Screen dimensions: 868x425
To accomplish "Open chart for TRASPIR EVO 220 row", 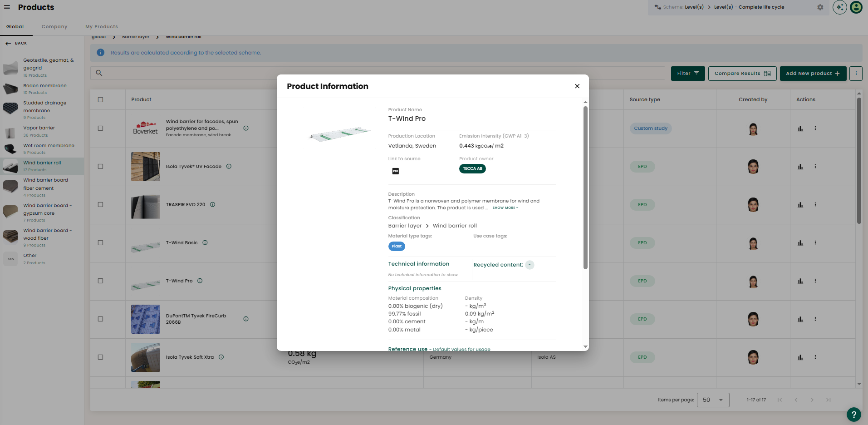I will 800,205.
